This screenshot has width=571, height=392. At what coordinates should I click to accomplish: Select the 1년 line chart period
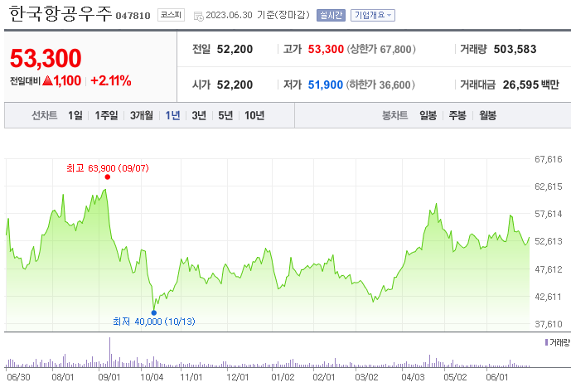(172, 115)
